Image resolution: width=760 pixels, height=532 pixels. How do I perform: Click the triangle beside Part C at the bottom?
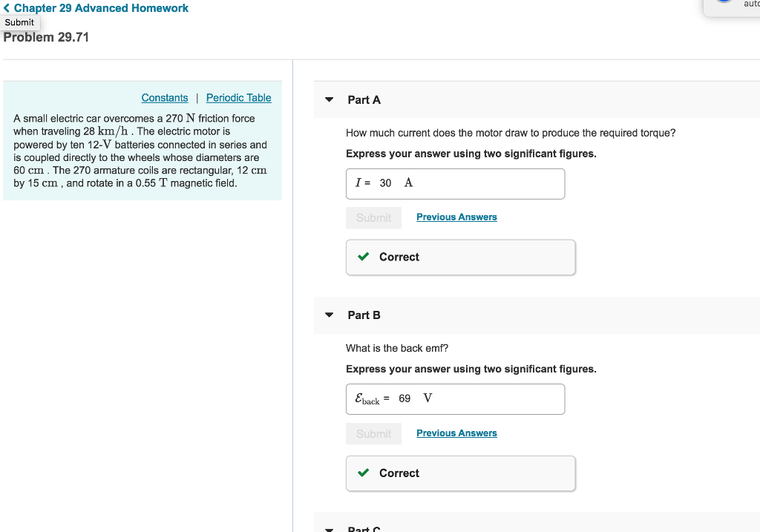329,528
